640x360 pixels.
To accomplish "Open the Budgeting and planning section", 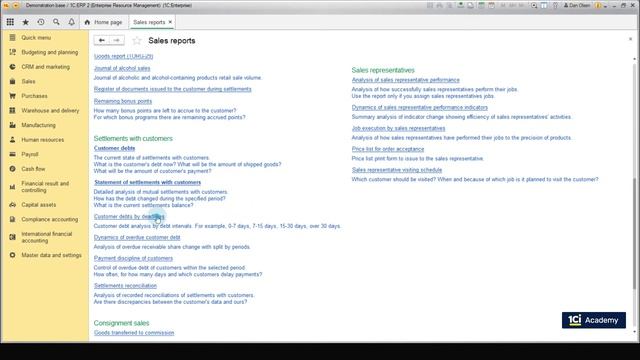I will (x=49, y=52).
